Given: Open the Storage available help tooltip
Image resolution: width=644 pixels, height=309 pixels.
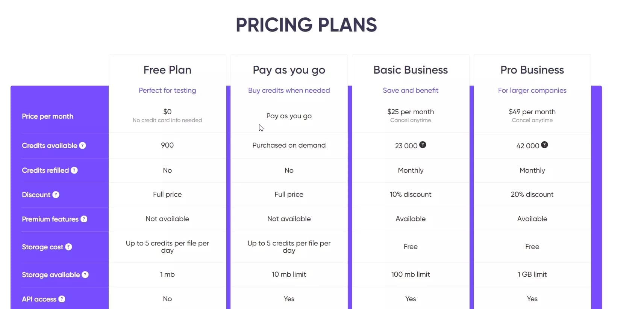Looking at the screenshot, I should coord(85,275).
